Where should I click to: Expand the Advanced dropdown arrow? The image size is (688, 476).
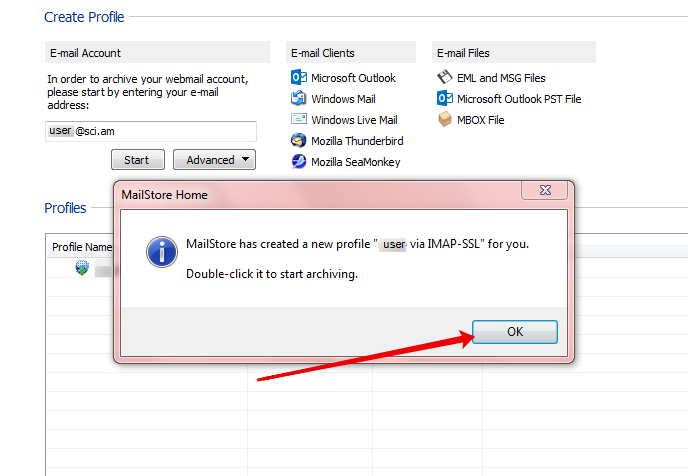pyautogui.click(x=246, y=159)
